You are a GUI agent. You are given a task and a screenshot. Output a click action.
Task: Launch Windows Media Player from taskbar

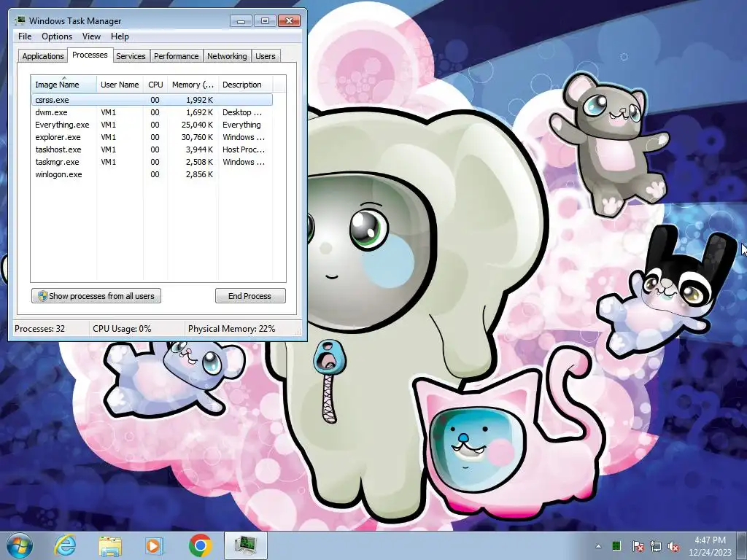click(x=153, y=545)
